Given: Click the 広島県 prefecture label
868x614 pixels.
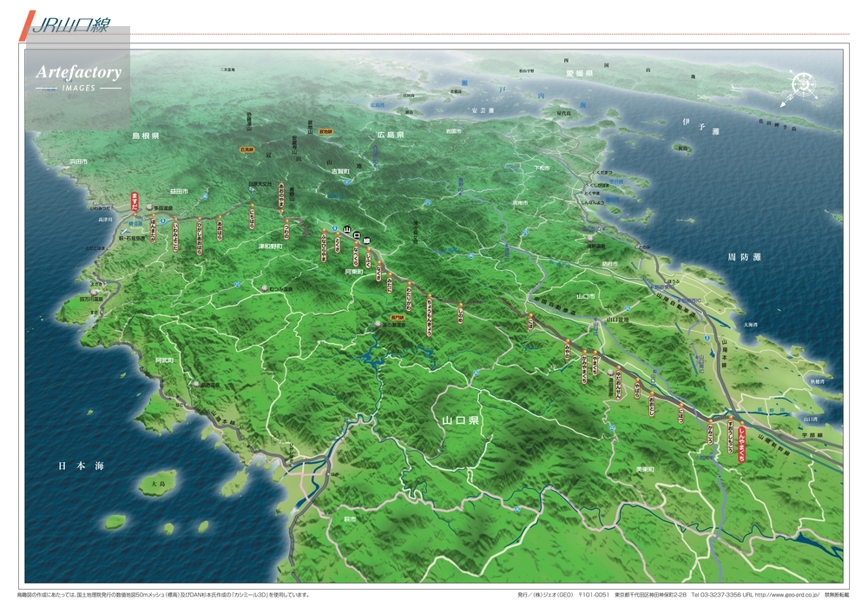Looking at the screenshot, I should pyautogui.click(x=391, y=135).
